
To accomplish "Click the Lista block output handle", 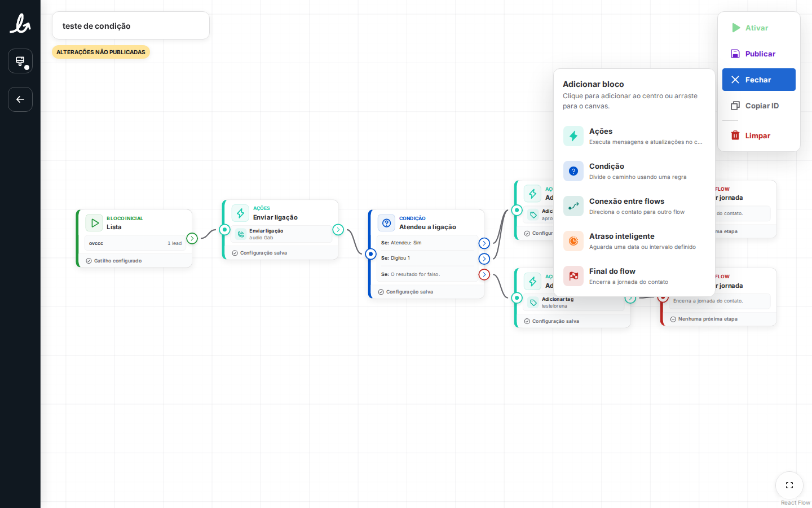I will tap(192, 238).
